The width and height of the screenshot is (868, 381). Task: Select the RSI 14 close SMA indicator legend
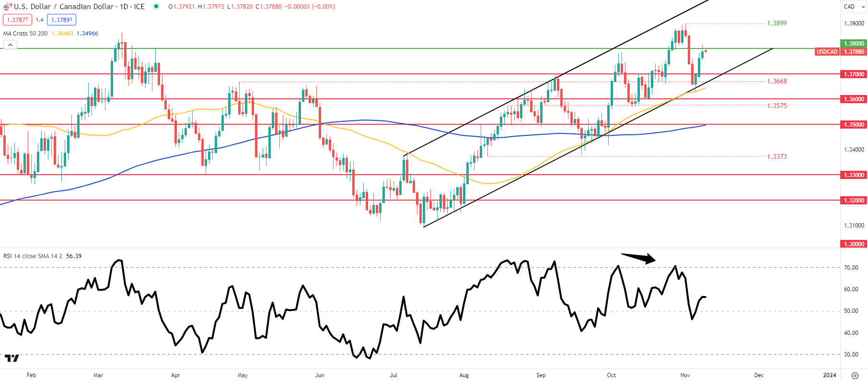(x=33, y=256)
